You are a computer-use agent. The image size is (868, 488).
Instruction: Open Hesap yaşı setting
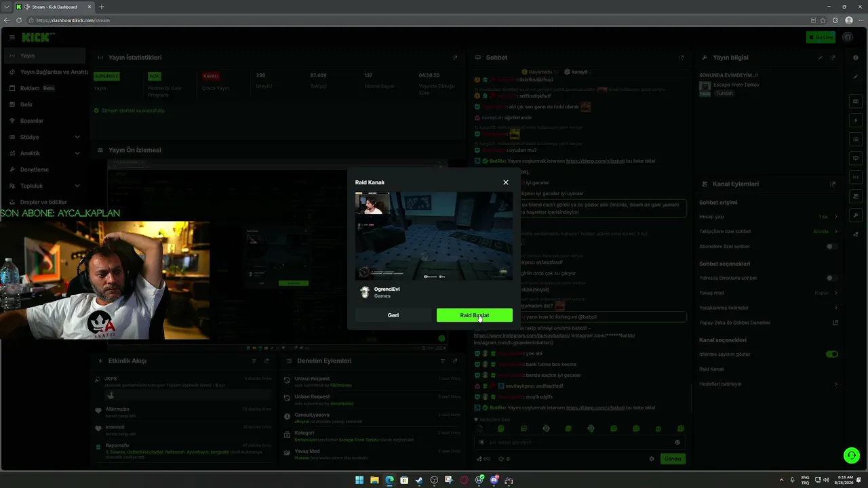click(768, 217)
